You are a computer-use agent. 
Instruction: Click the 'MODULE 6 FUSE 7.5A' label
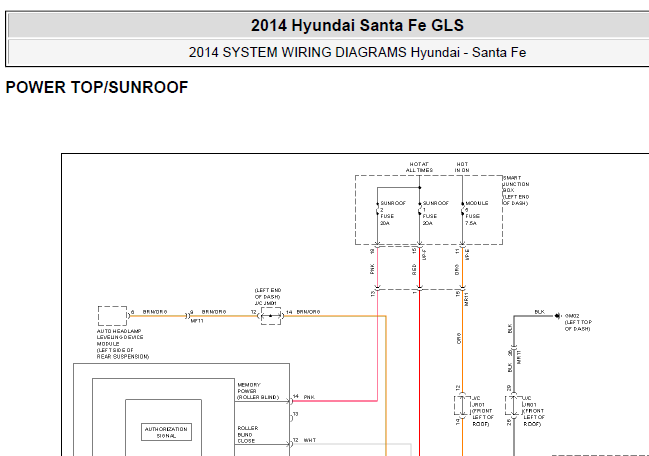(477, 213)
